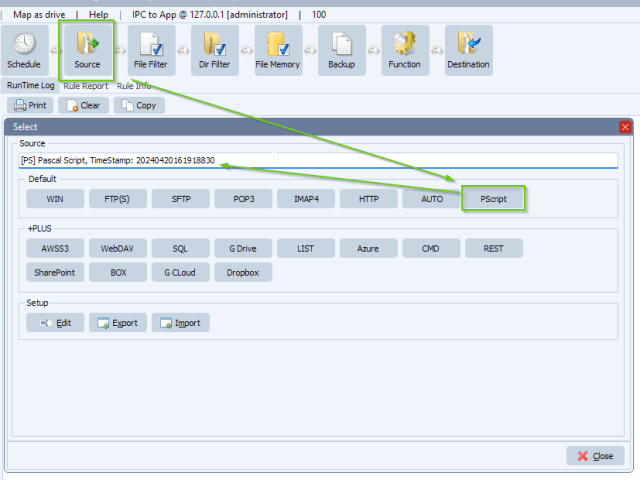Click the Import setup button
Image resolution: width=640 pixels, height=480 pixels.
[180, 323]
